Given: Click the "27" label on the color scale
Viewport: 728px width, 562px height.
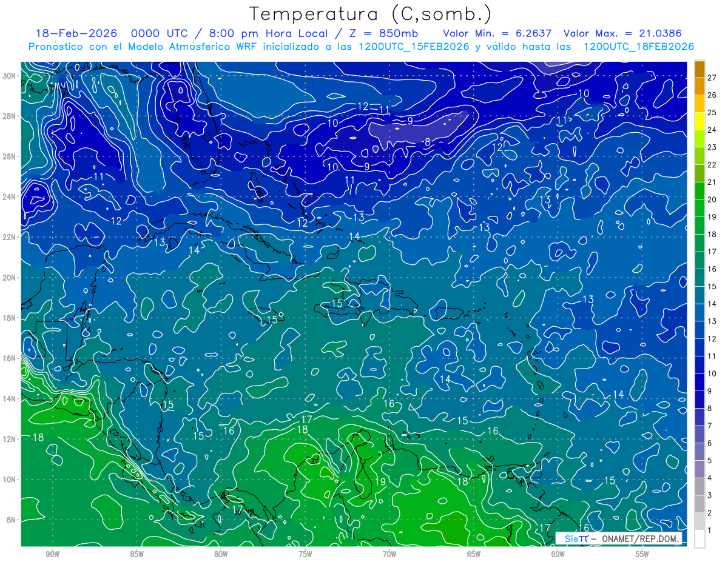Looking at the screenshot, I should [x=712, y=78].
